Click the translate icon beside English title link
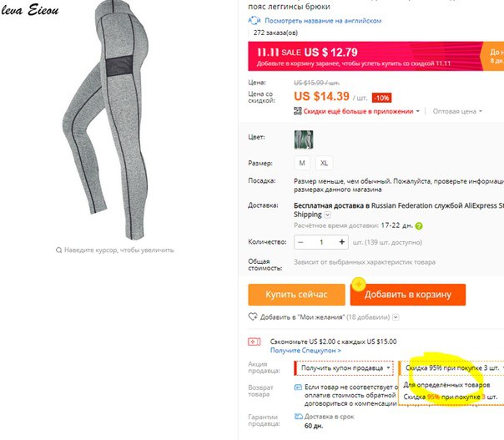 (x=254, y=21)
